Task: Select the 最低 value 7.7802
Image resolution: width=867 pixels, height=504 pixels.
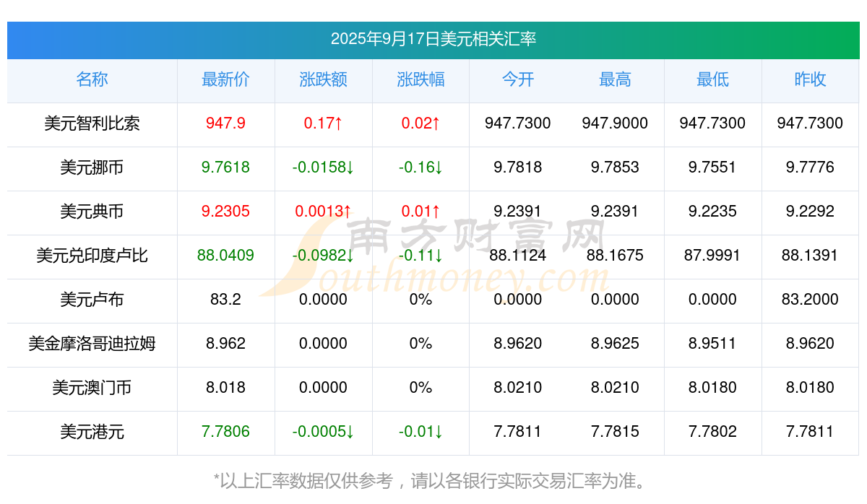Action: pyautogui.click(x=712, y=432)
